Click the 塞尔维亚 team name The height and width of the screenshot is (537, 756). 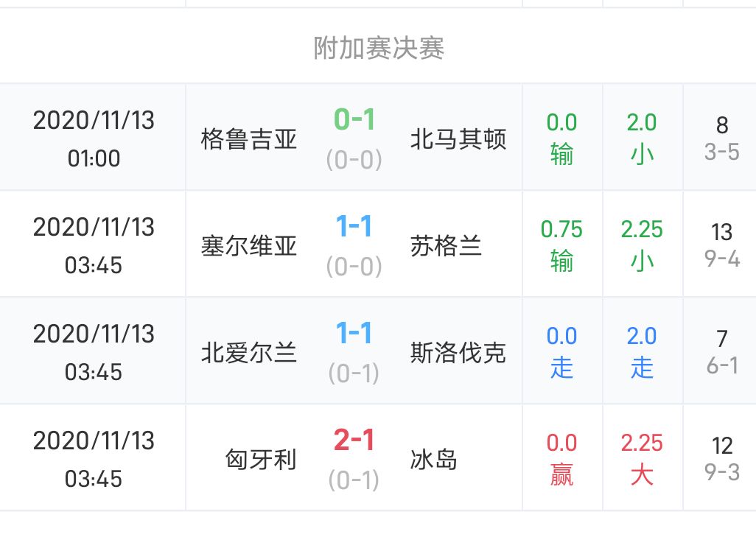(x=249, y=245)
